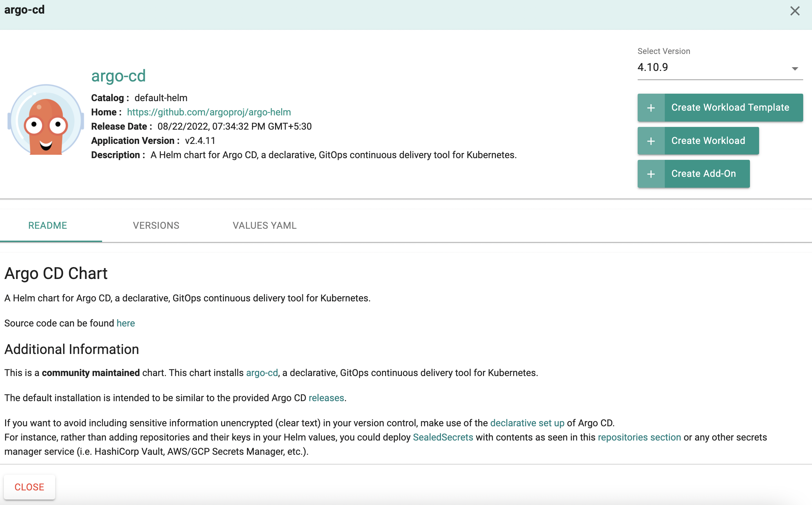Screen dimensions: 812x505
Task: Switch to the VERSIONS tab
Action: (156, 225)
